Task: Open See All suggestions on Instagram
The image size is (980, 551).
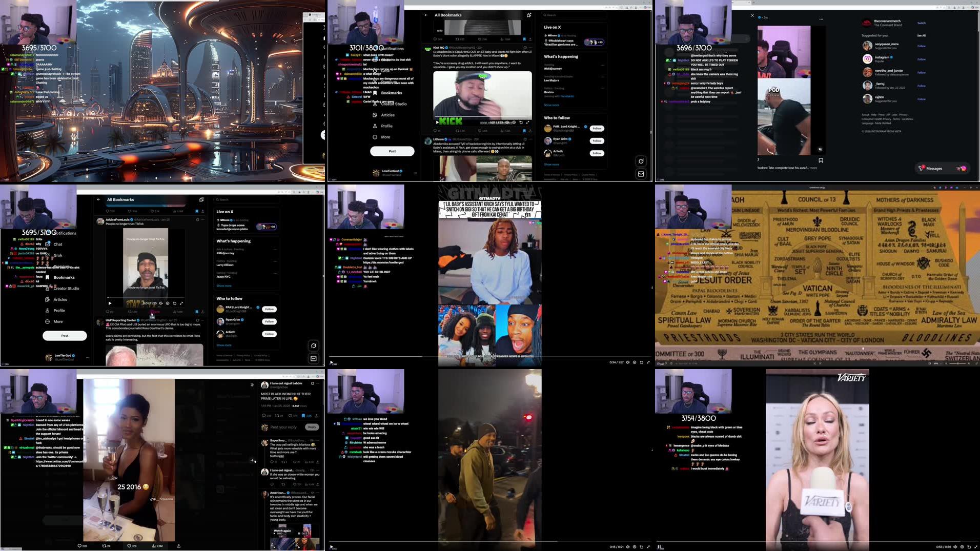Action: 921,35
